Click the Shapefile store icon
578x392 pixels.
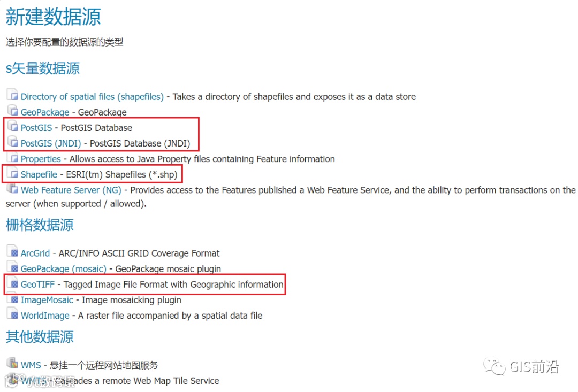click(12, 172)
